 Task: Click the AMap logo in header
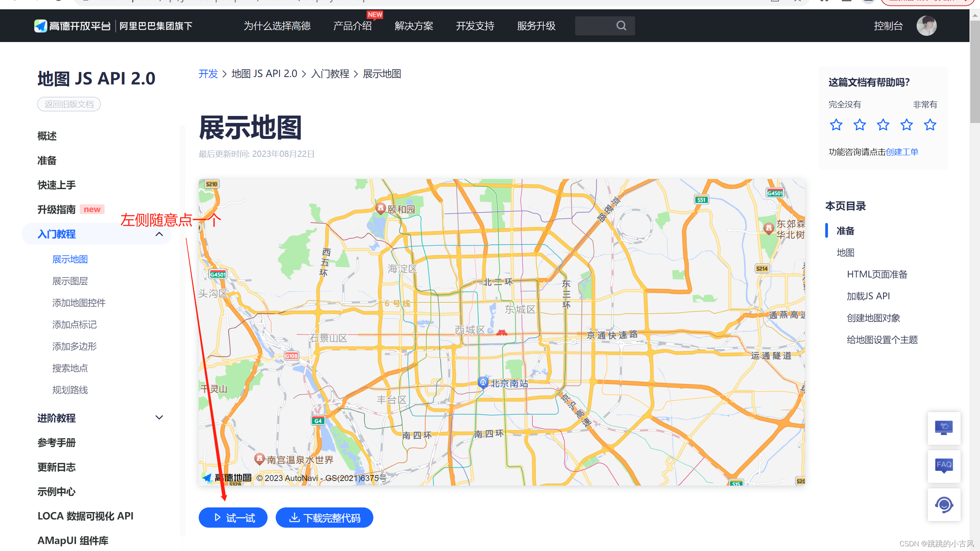pyautogui.click(x=40, y=26)
